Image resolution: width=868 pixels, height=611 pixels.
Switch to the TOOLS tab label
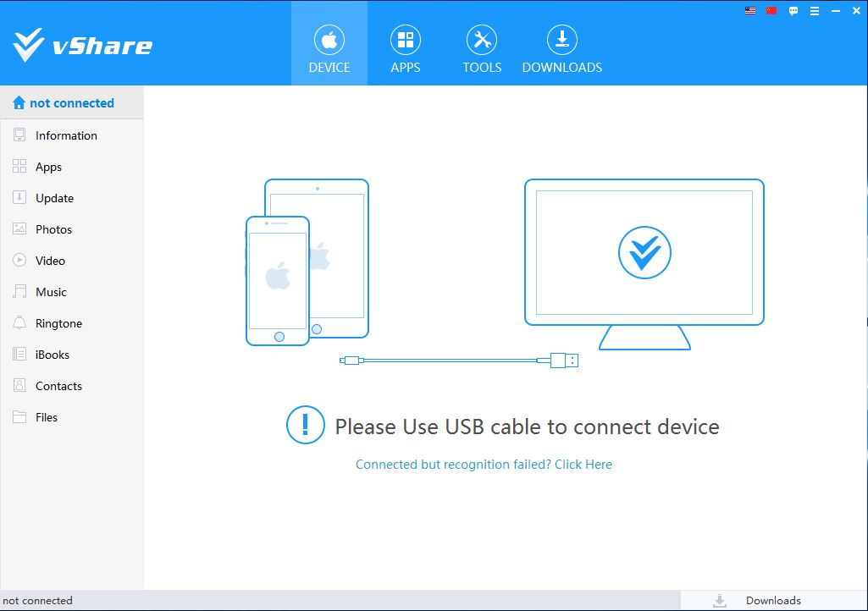[x=482, y=68]
